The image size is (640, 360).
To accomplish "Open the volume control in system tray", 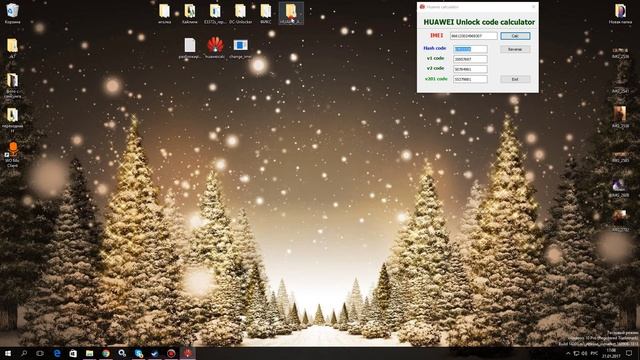I will tap(585, 353).
